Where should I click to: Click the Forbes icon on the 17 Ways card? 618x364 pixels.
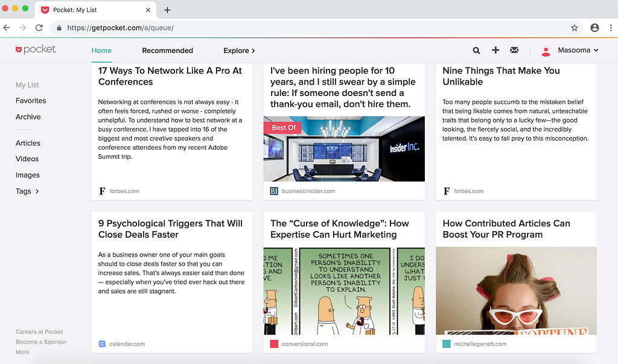coord(102,191)
